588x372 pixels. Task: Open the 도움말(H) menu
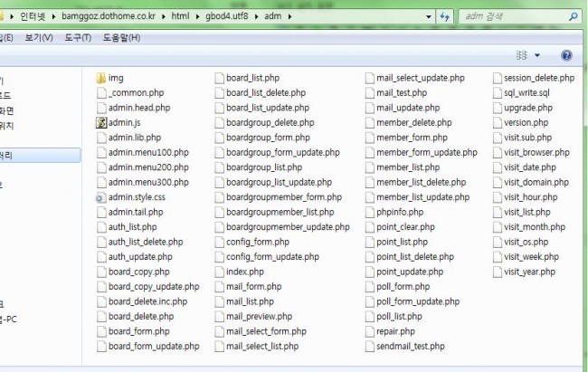coord(121,37)
